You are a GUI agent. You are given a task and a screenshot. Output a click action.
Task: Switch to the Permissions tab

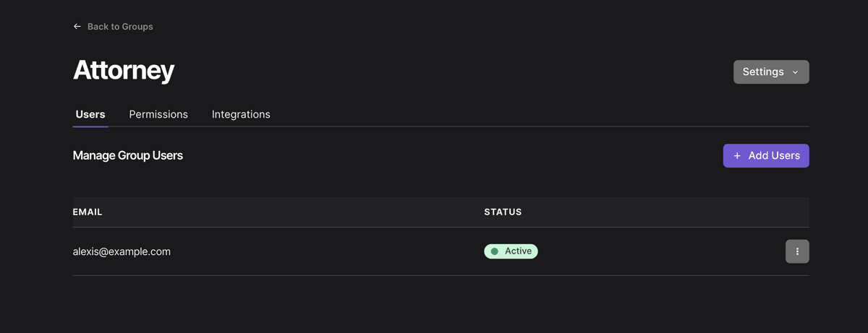pos(158,114)
